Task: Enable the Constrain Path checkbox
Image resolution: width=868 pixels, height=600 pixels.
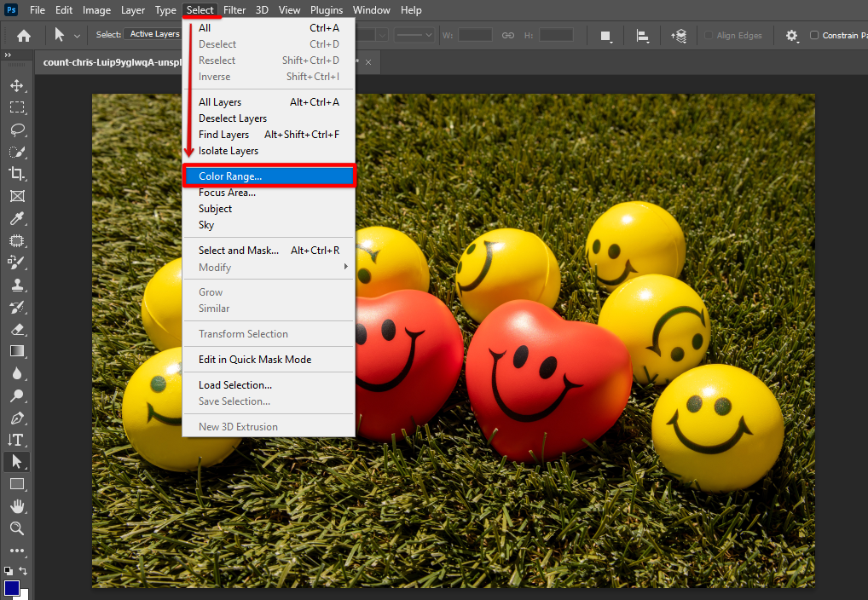Action: tap(814, 36)
